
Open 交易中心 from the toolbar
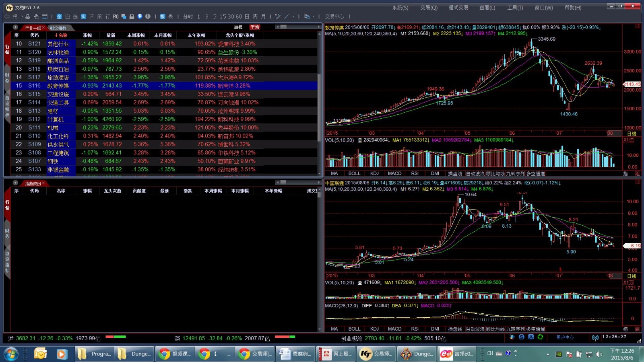[334, 16]
